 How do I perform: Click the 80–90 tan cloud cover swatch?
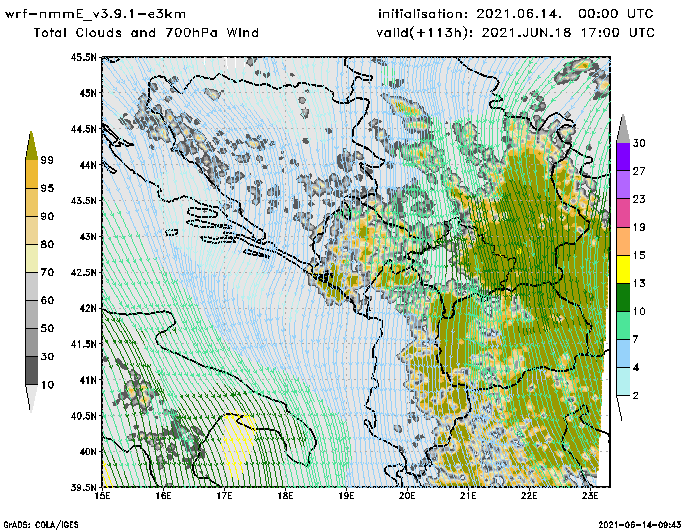[x=32, y=230]
